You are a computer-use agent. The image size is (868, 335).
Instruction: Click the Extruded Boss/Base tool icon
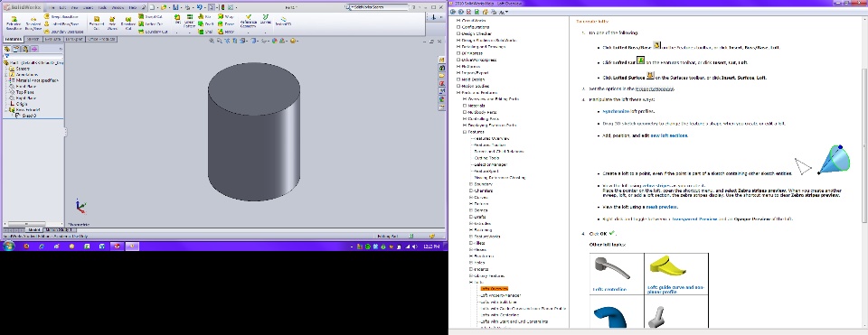[x=14, y=19]
